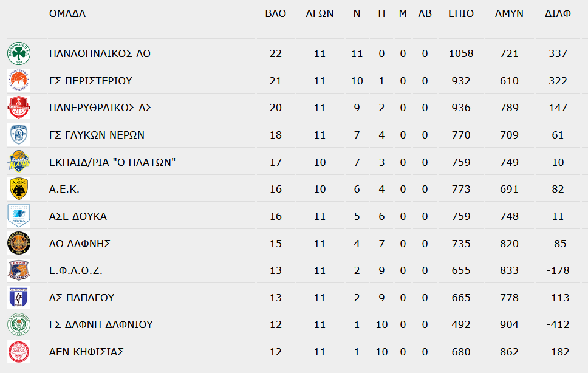
Task: Select the ΑΕΝ ΚΗΦΙΣΙΑΣ team row name
Action: (x=87, y=352)
